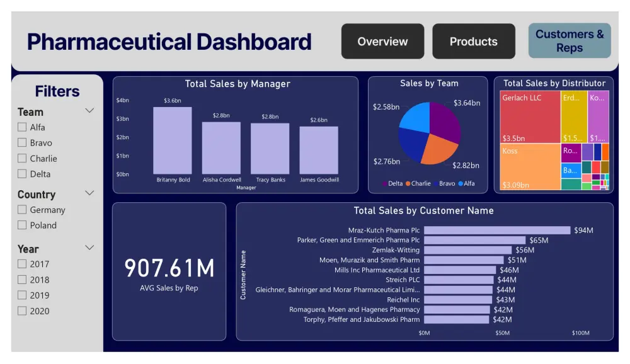
Task: Go to the Customers & Reps page
Action: pyautogui.click(x=569, y=41)
